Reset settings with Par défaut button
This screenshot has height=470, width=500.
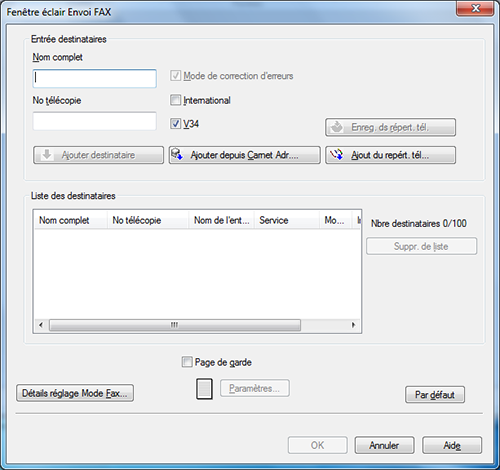(435, 395)
